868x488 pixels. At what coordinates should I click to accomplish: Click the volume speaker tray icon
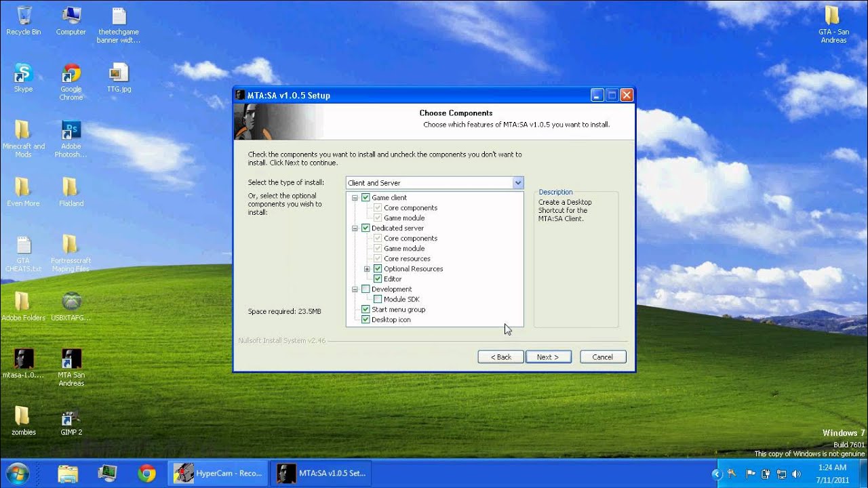795,474
